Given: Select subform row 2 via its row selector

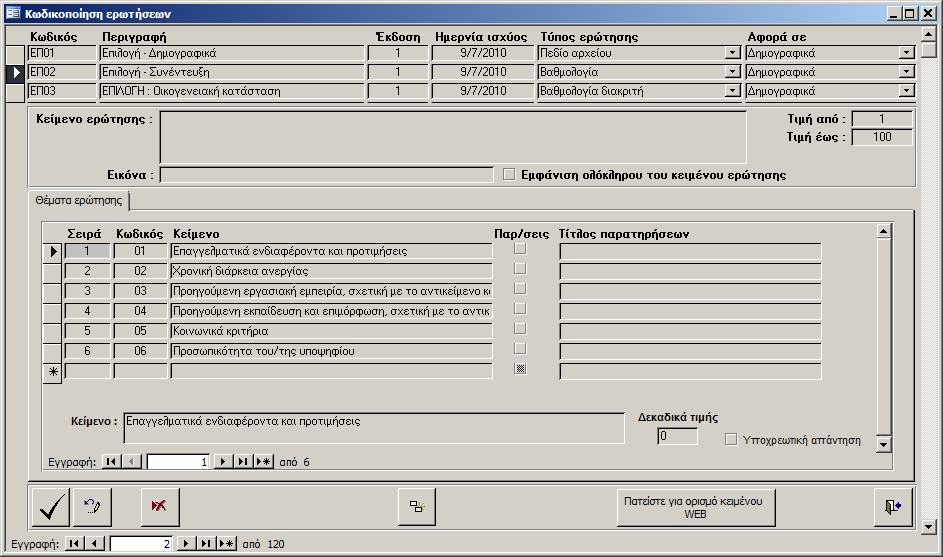Looking at the screenshot, I should (53, 271).
